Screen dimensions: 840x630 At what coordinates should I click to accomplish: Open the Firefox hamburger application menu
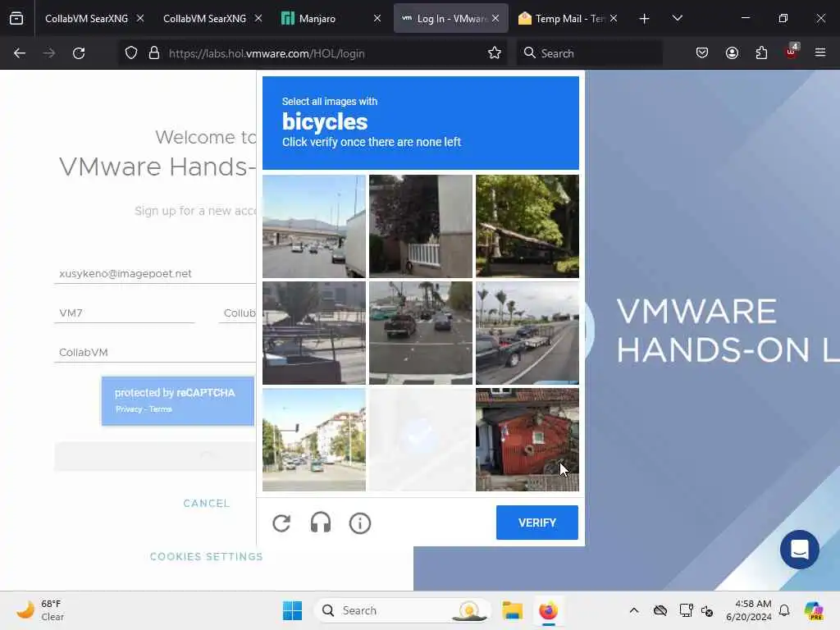[x=820, y=52]
